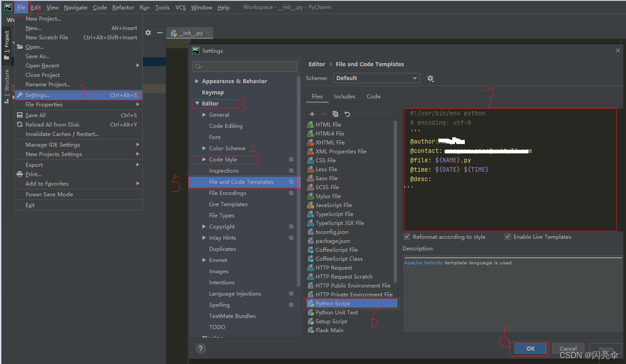Click the editor gear icon beside __init__.py tab
Viewport: 626px width, 364px height.
click(148, 33)
